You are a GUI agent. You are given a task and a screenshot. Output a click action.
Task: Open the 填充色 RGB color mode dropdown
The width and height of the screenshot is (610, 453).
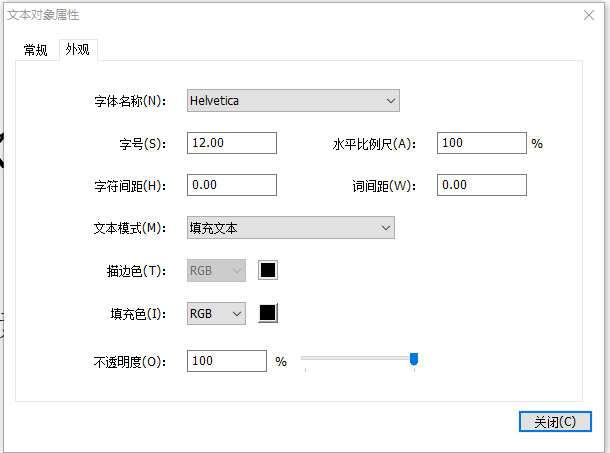(x=216, y=314)
